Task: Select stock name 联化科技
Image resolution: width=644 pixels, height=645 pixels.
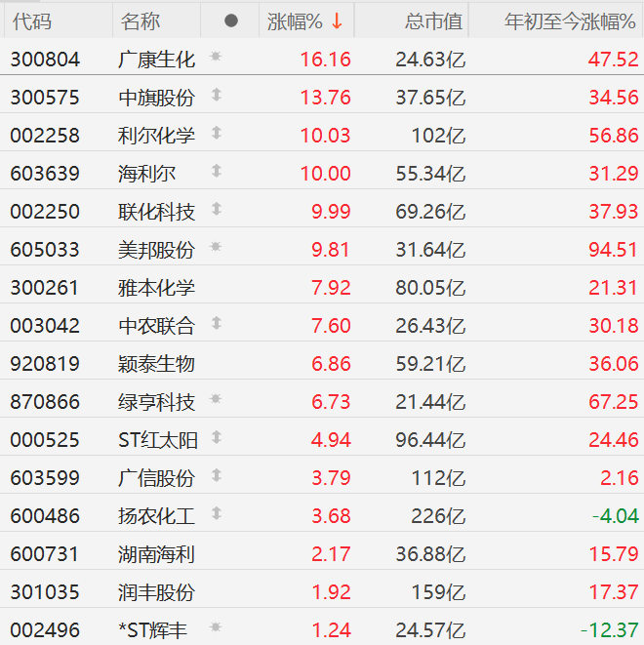Action: (x=156, y=212)
